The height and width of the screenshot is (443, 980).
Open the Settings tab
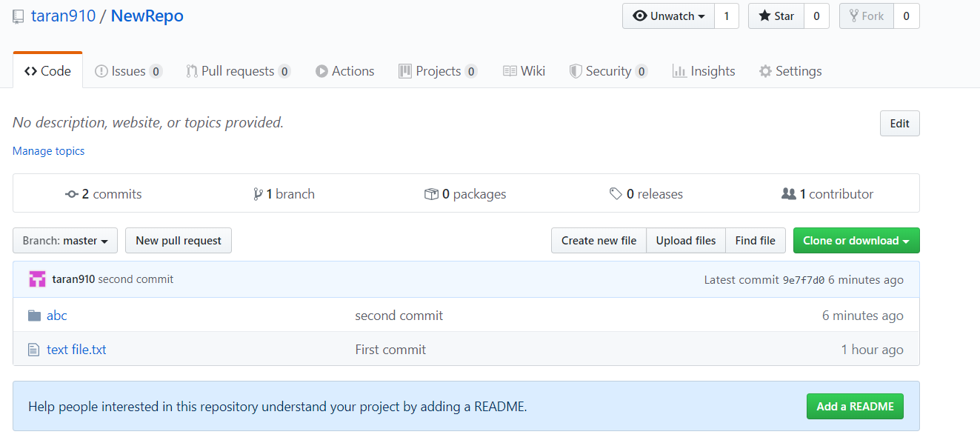(790, 71)
